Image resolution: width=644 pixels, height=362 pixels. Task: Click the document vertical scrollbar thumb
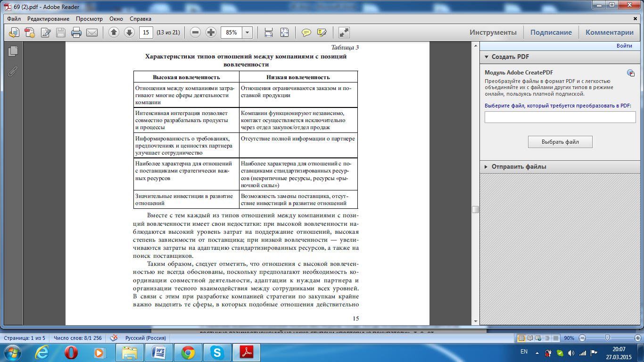[x=475, y=210]
